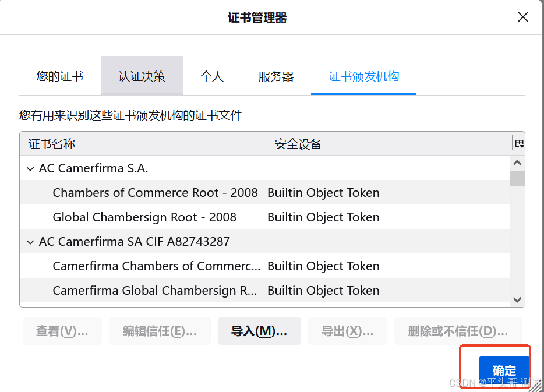Select the 证书颁发机构 tab
544x392 pixels.
tap(363, 76)
